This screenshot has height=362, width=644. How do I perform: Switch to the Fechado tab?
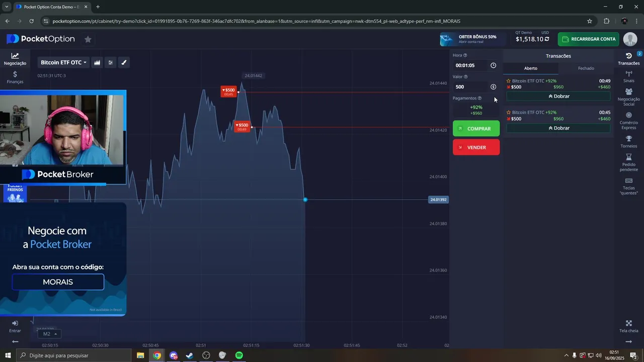pyautogui.click(x=586, y=68)
